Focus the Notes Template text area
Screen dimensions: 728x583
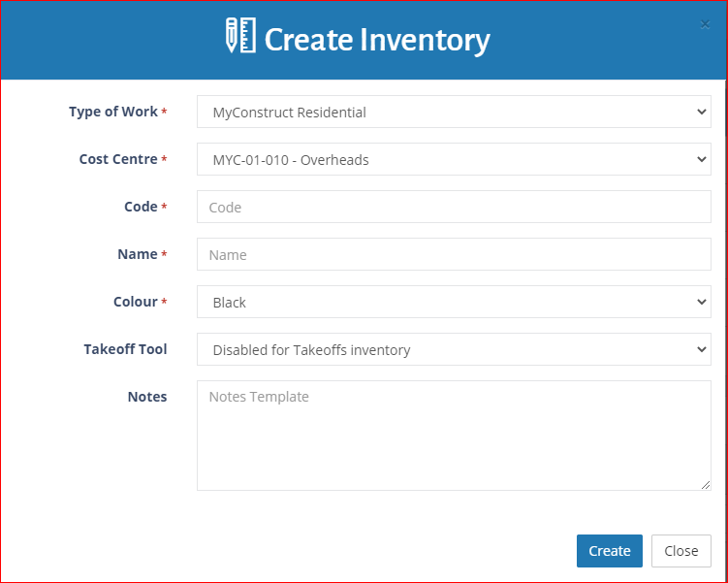pos(454,436)
